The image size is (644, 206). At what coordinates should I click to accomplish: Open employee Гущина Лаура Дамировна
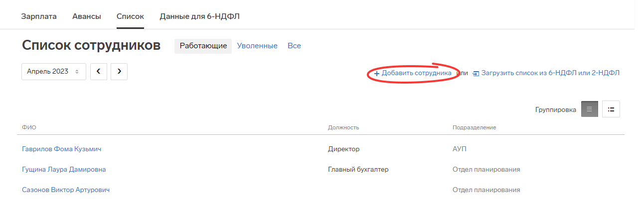tap(64, 169)
